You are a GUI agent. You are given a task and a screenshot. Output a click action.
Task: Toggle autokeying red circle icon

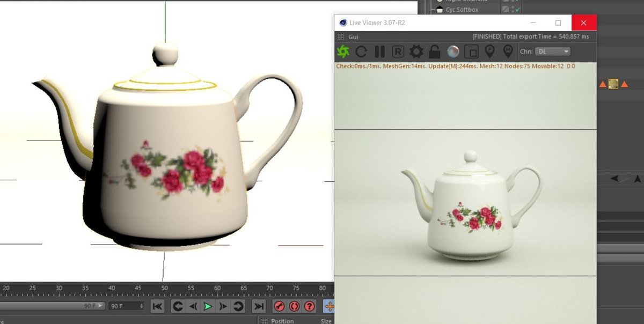[294, 306]
